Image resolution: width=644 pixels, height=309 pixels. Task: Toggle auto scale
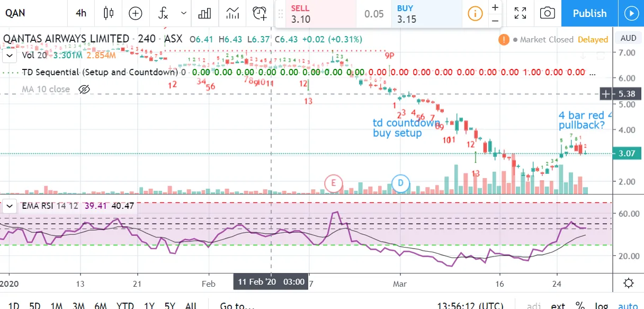click(x=628, y=305)
